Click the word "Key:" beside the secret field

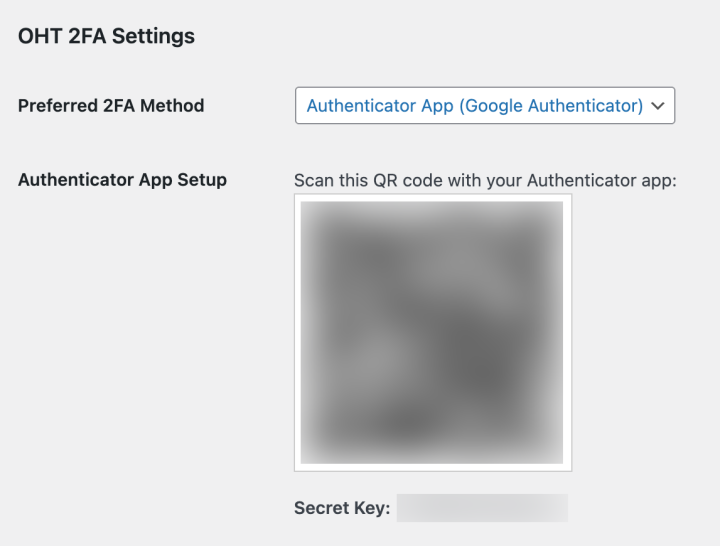click(370, 508)
